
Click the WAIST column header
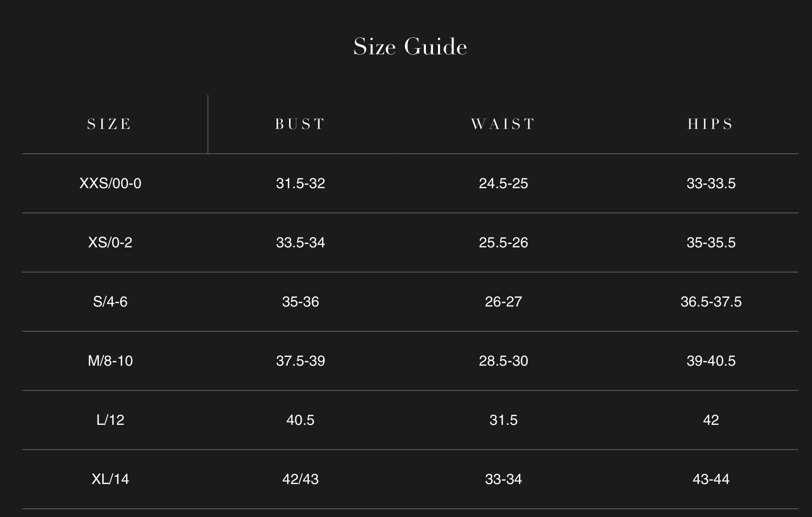pos(503,124)
